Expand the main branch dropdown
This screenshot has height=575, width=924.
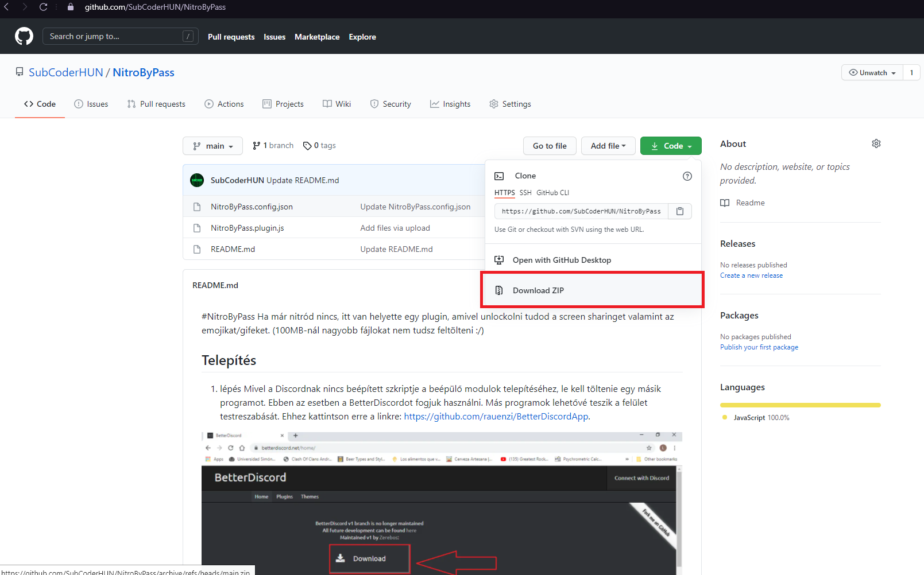pos(212,146)
